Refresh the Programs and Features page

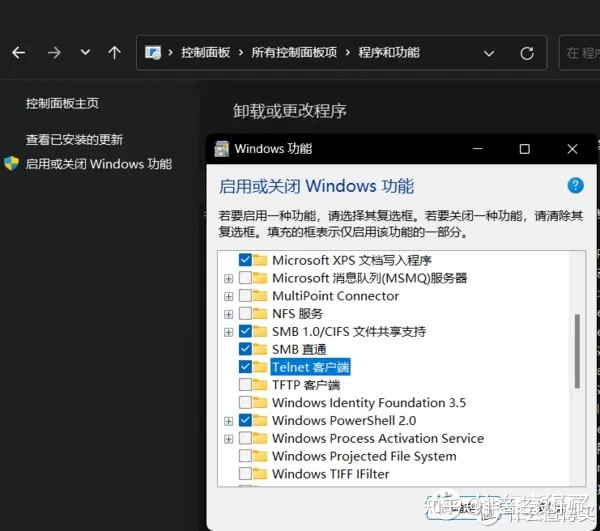pyautogui.click(x=526, y=53)
